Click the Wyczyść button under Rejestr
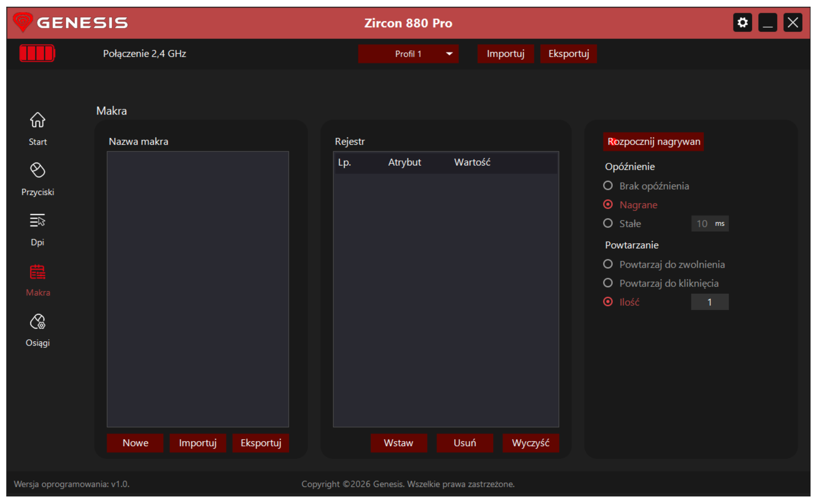Viewport: 816px width, 504px height. (531, 443)
